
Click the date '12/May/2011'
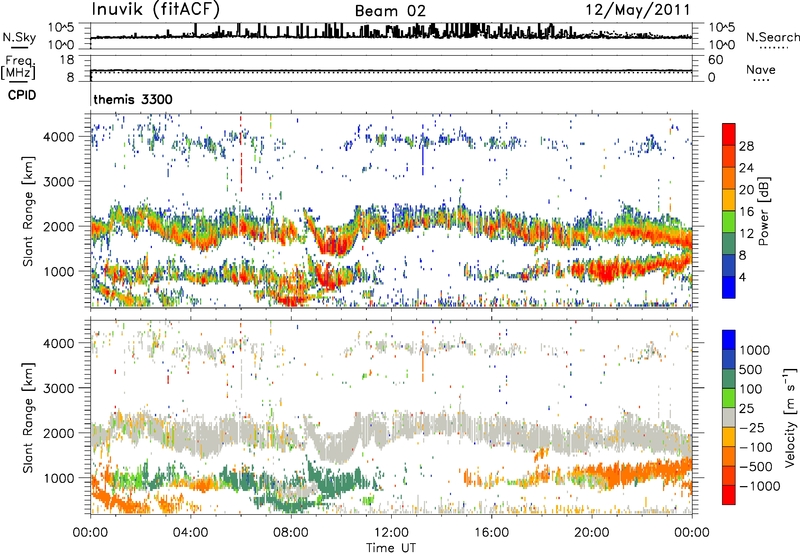tap(637, 10)
